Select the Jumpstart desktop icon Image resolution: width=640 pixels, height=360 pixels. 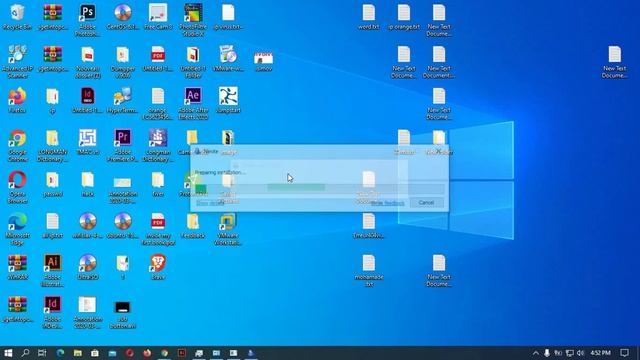pos(228,100)
